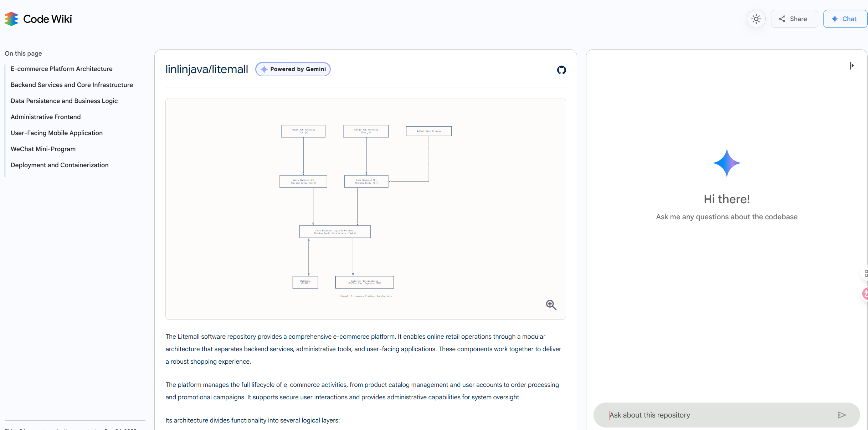Open Deployment and Containerization section

click(x=60, y=165)
